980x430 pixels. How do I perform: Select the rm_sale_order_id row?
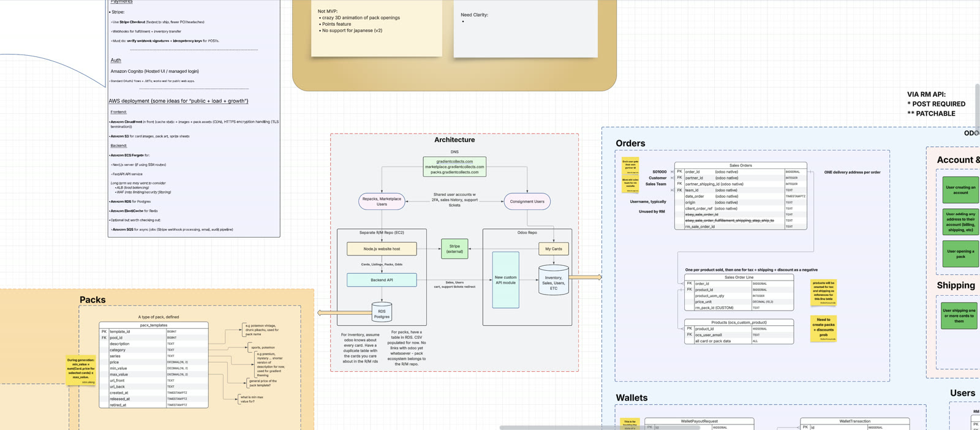point(741,227)
